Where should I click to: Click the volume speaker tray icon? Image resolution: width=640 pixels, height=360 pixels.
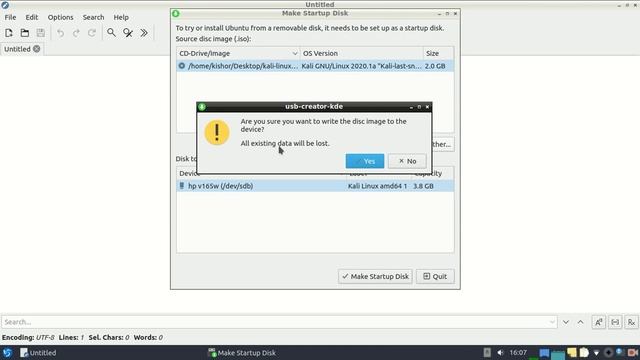point(500,353)
